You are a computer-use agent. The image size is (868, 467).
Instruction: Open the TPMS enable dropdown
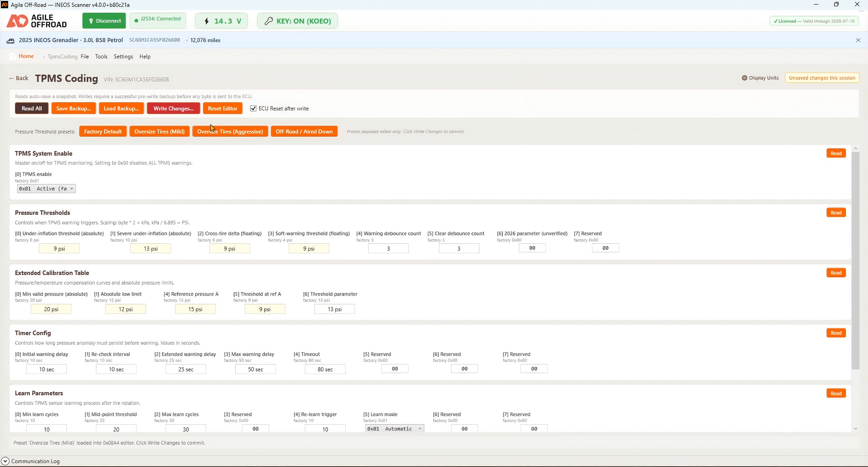pos(47,189)
